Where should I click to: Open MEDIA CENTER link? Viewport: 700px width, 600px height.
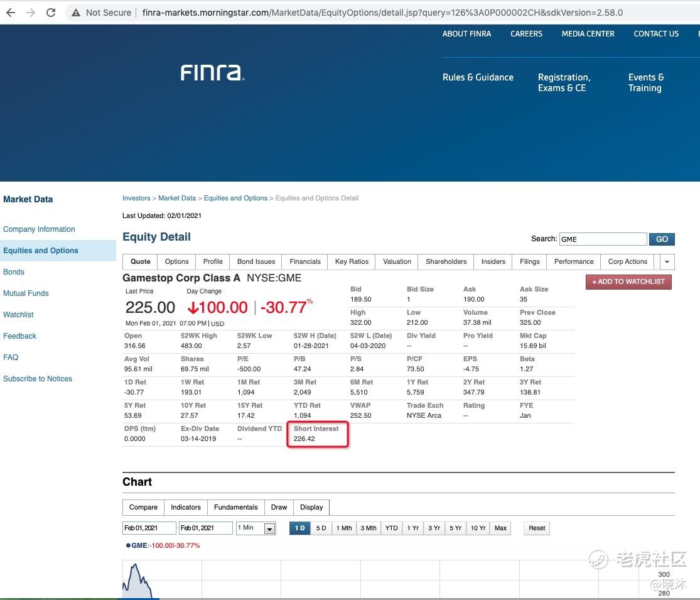[588, 33]
